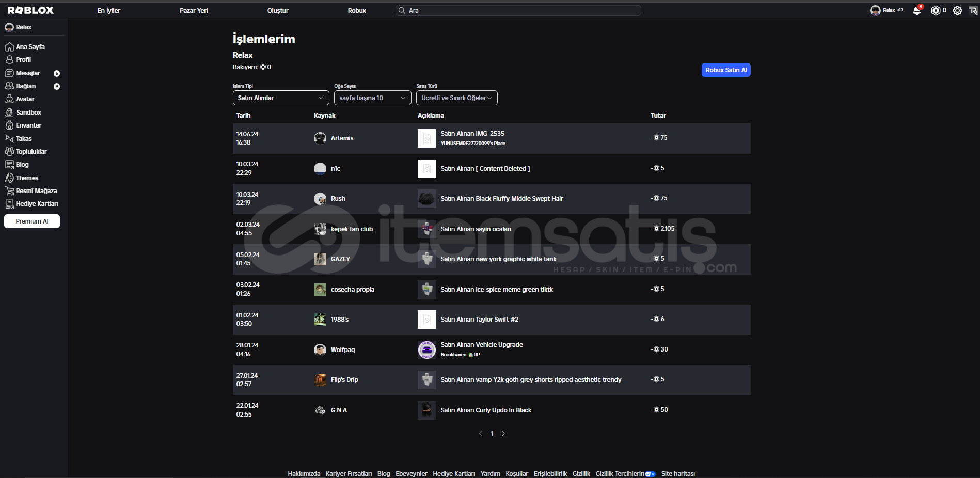980x478 pixels.
Task: Click the GAZEY group icon
Action: [320, 259]
